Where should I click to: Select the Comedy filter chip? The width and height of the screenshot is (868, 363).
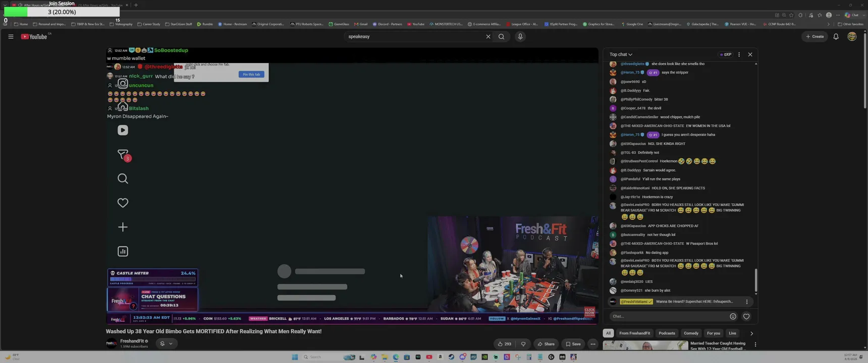coord(691,333)
